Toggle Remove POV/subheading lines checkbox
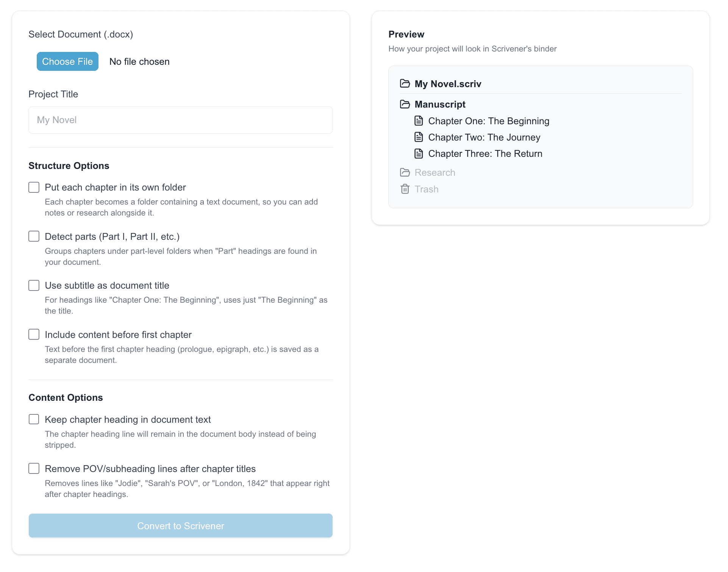 (x=34, y=469)
